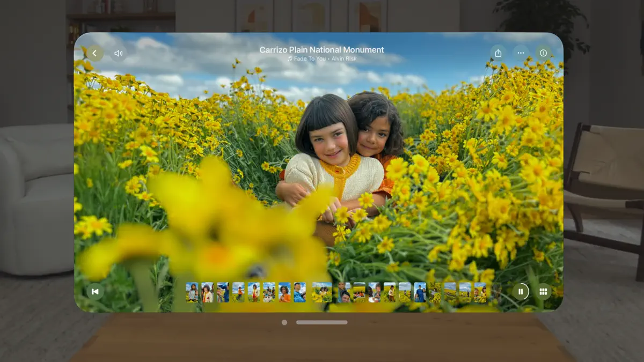Switch playback to previous photo

94,291
